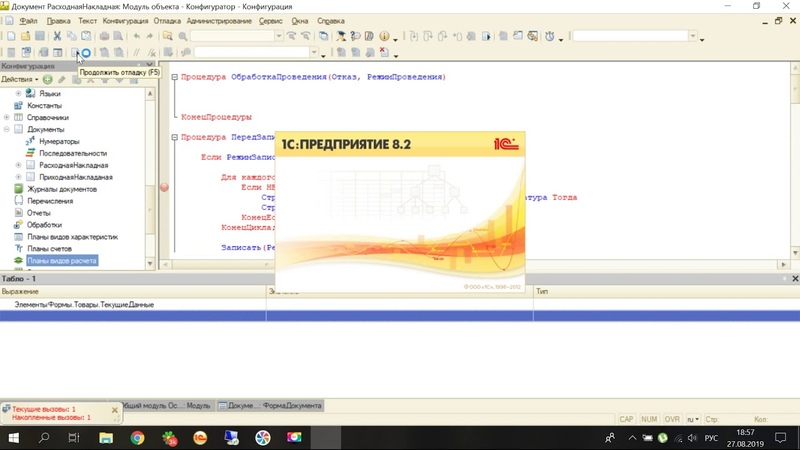Open the Администрирование menu
This screenshot has width=800, height=450.
pyautogui.click(x=219, y=21)
